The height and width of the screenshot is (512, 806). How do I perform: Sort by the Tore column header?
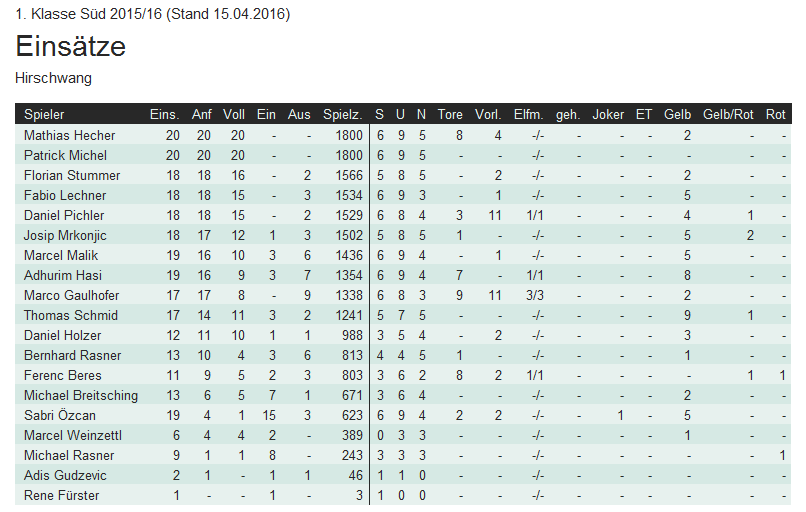pyautogui.click(x=450, y=114)
